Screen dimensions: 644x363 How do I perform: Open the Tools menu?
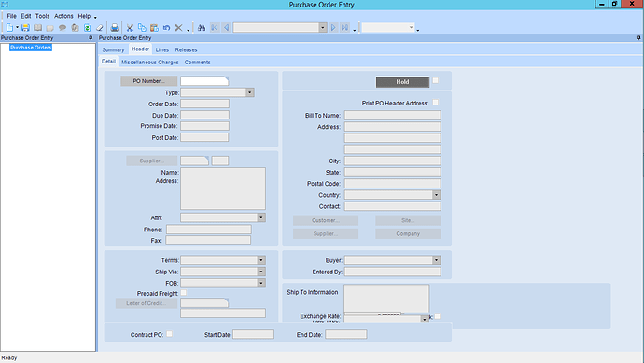[x=42, y=16]
